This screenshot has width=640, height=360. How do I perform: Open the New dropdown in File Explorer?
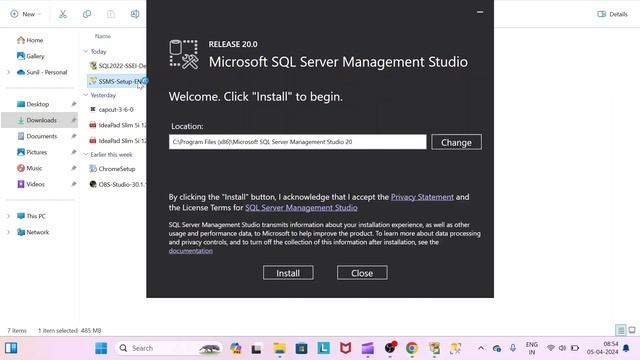point(26,14)
